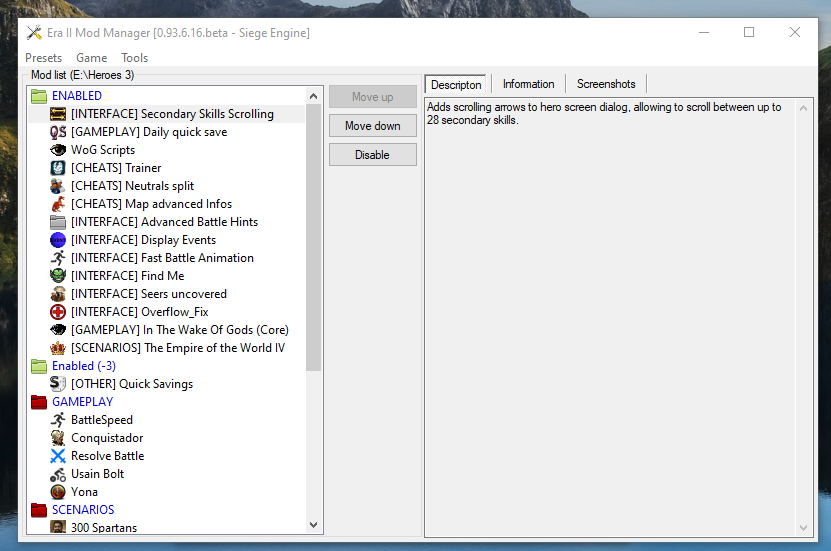Select In The Wake Of Gods (Core)
Viewport: 831px width, 551px height.
180,330
